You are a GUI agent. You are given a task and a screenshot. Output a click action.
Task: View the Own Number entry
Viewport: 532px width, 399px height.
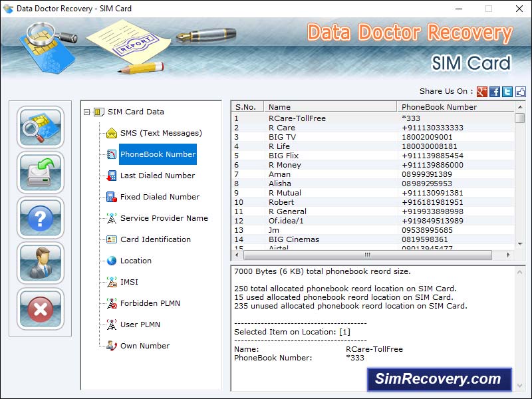(x=145, y=346)
